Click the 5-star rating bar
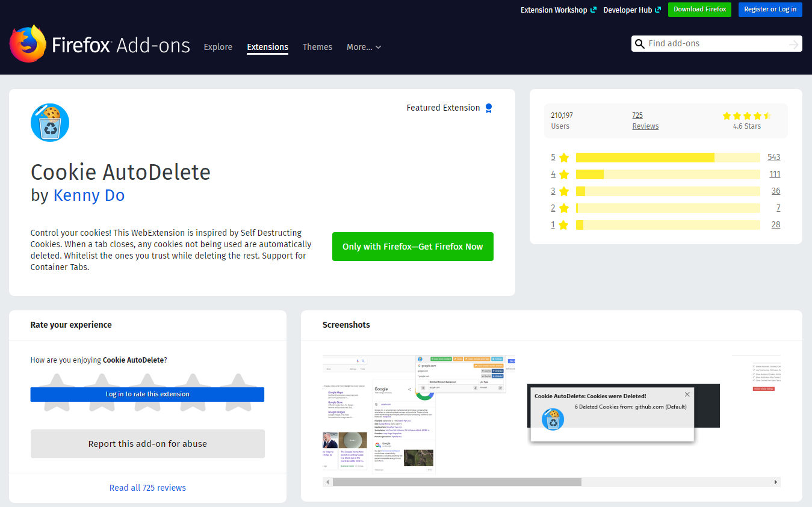 [668, 158]
